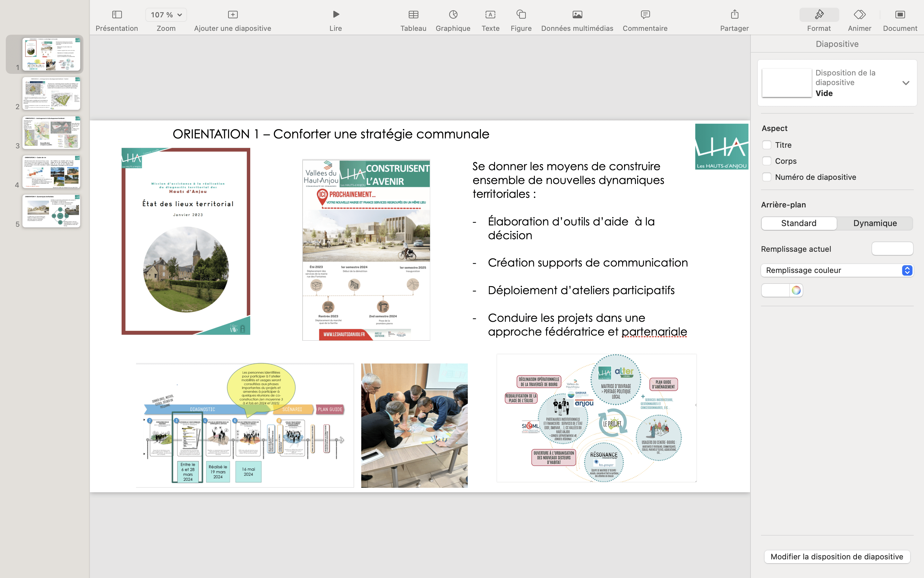Open the Remplissage couleur dropdown

[837, 270]
